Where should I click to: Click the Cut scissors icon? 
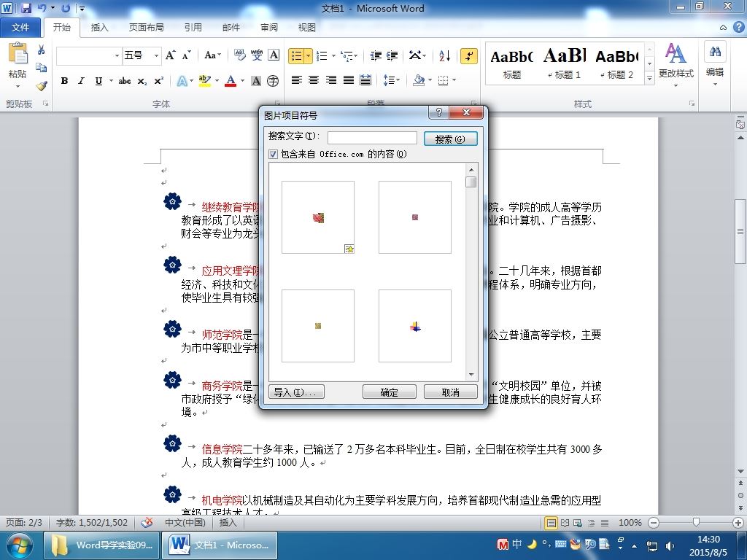point(42,50)
